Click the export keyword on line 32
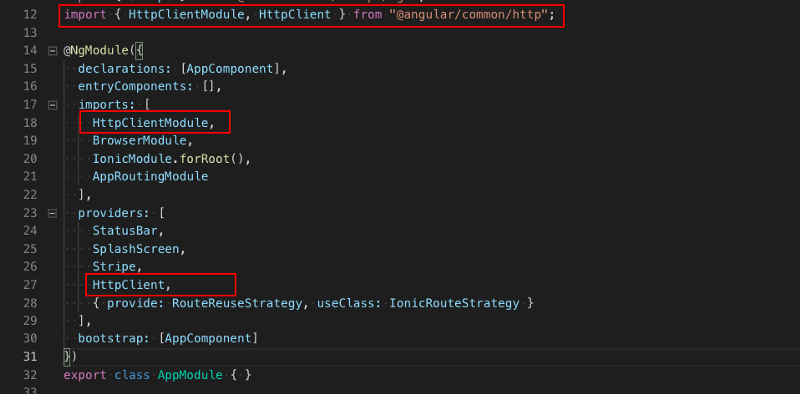Image resolution: width=800 pixels, height=394 pixels. tap(85, 375)
